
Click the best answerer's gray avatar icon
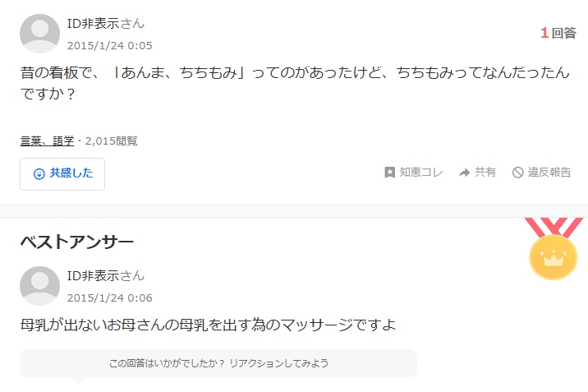(x=39, y=286)
